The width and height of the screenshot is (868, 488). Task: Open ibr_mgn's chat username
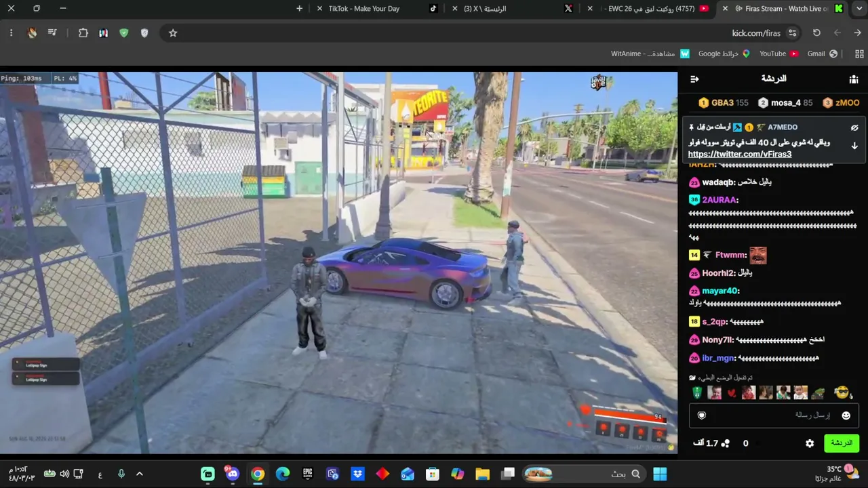(719, 358)
